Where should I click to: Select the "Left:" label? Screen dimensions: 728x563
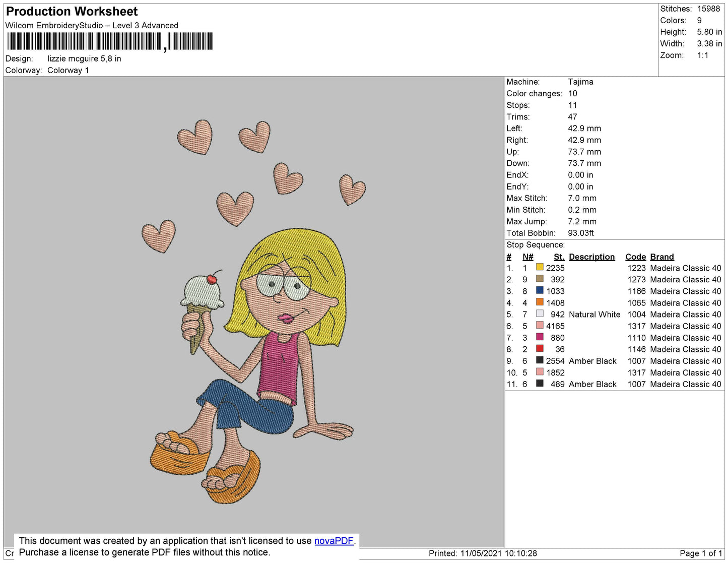coord(514,128)
